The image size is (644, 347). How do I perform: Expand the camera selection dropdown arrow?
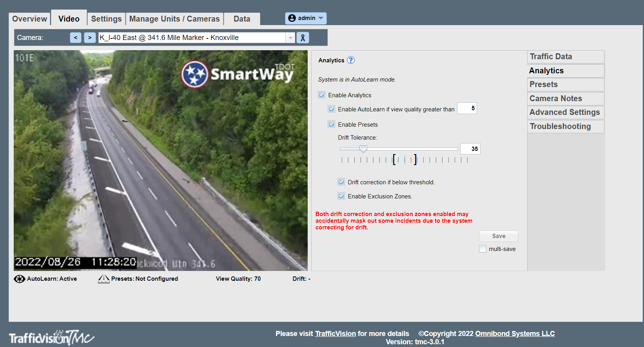click(x=290, y=38)
